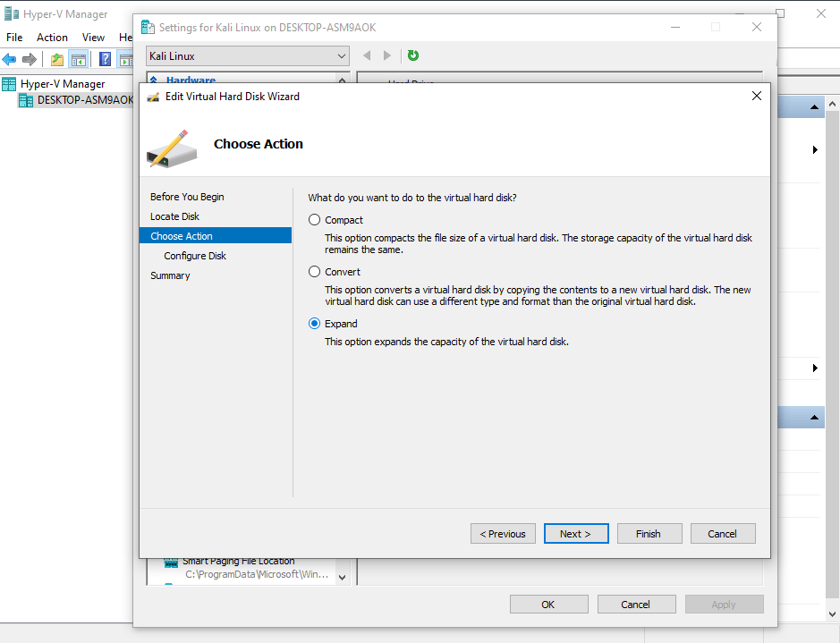Open the Summary wizard page
Screen dimensions: 840x643
click(170, 275)
